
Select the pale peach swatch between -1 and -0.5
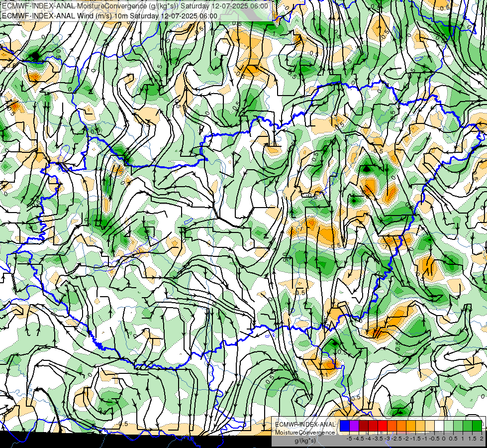[430, 426]
